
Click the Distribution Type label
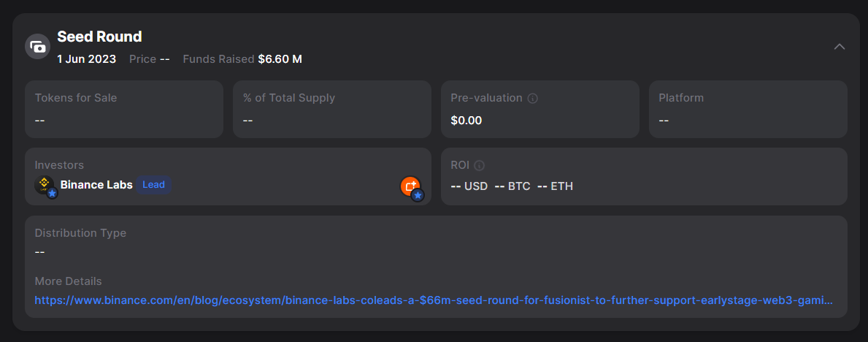[x=80, y=233]
